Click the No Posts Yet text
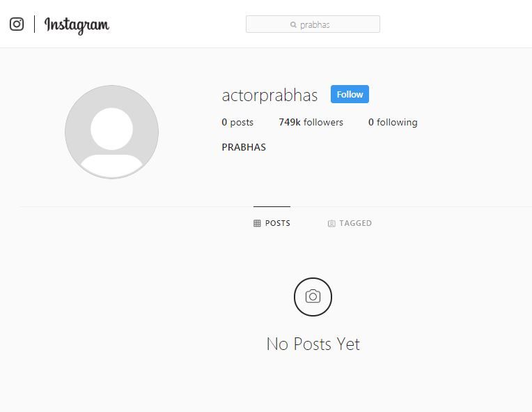The image size is (532, 412). [313, 344]
